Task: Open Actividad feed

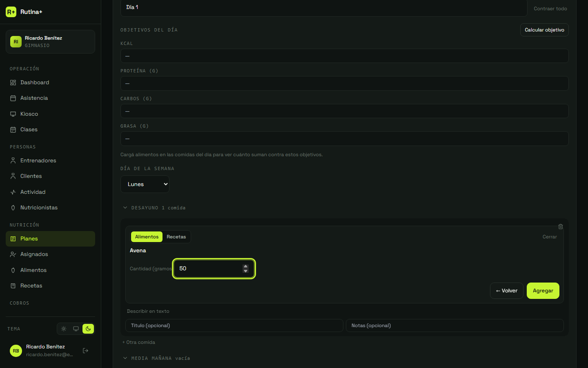Action: [x=50, y=192]
